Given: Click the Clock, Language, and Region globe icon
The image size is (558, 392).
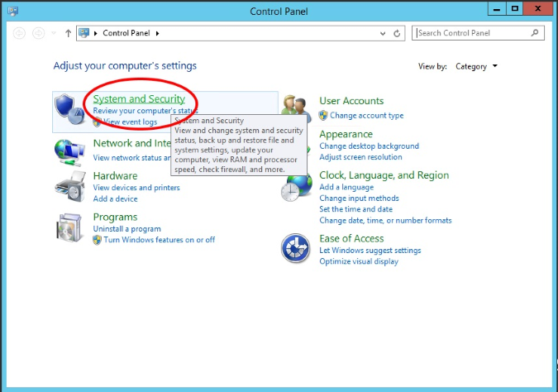Looking at the screenshot, I should 297,188.
